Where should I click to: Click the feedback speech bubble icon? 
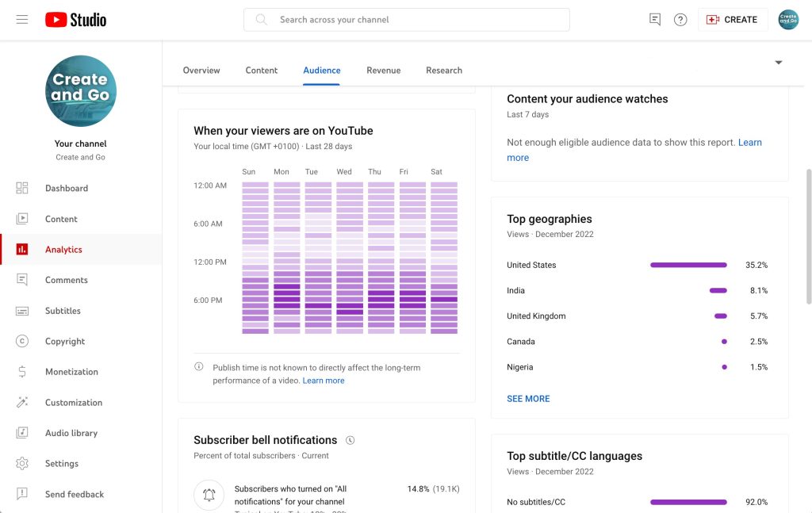pos(654,19)
